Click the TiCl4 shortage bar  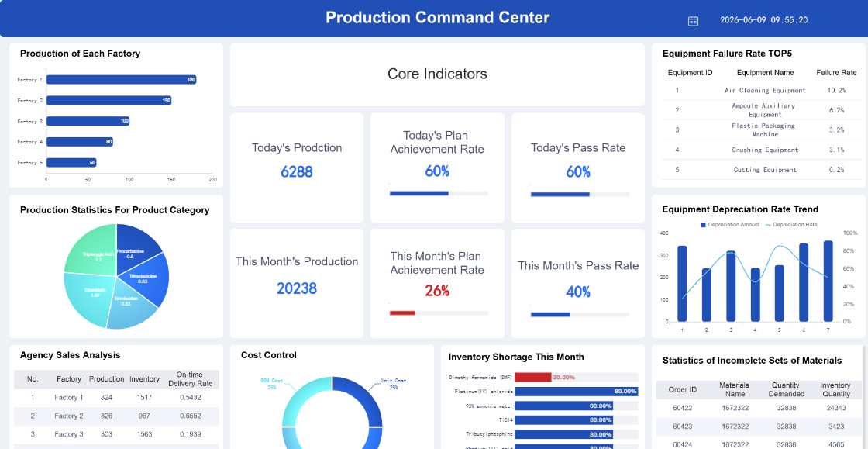[x=564, y=420]
